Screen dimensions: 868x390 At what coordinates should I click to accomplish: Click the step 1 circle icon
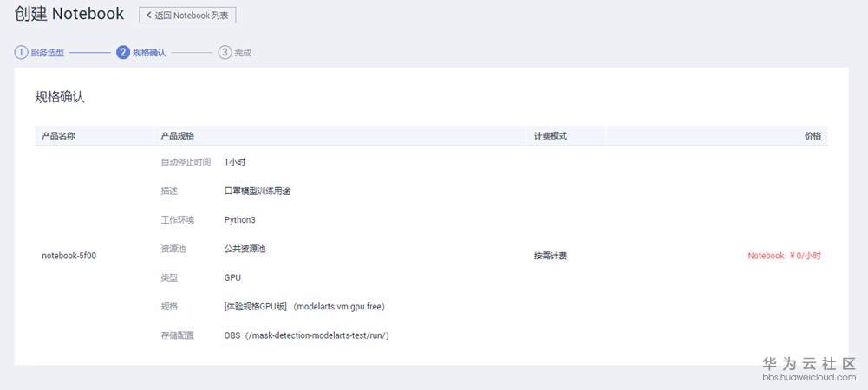click(x=21, y=52)
